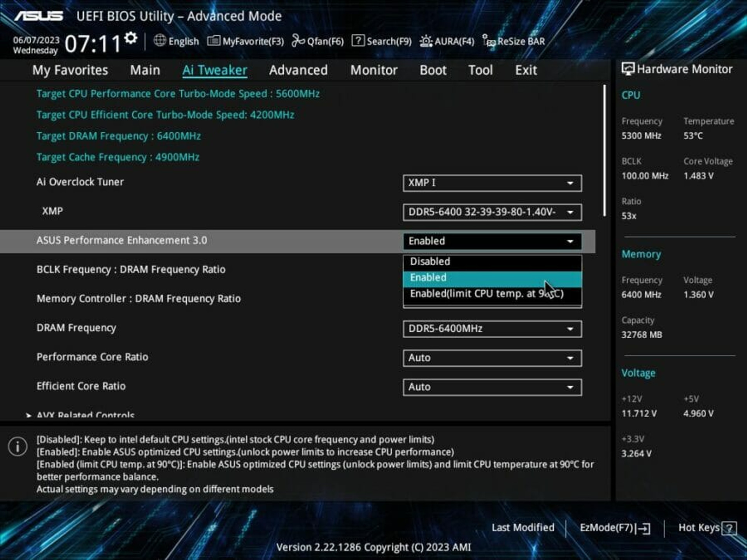Click Efficient Core Ratio label
747x560 pixels.
[81, 386]
